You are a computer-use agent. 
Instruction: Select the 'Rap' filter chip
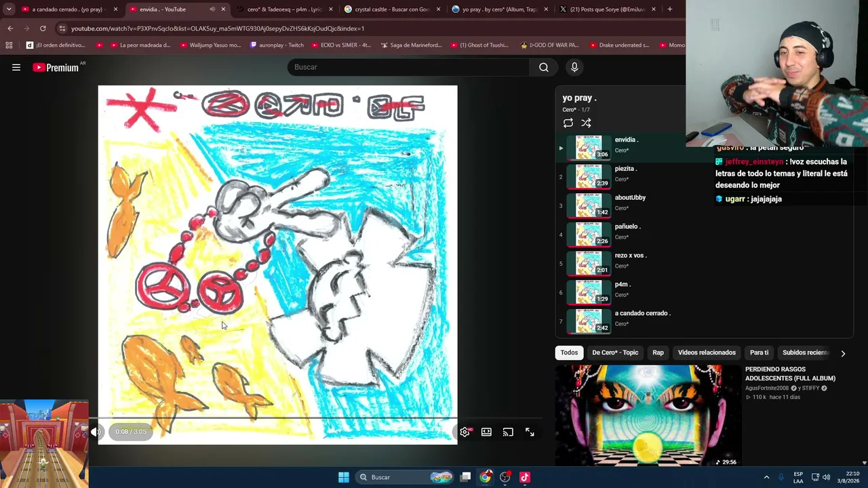pos(658,352)
